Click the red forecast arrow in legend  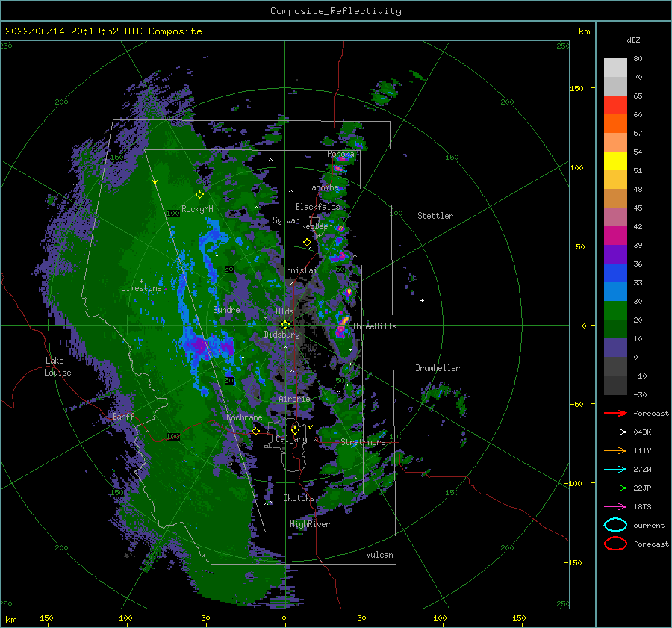[615, 413]
